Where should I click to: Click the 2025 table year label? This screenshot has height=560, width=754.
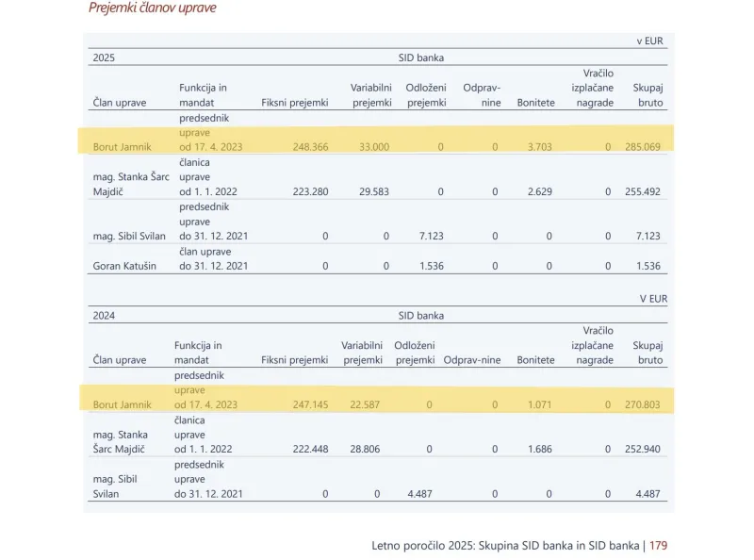[104, 58]
